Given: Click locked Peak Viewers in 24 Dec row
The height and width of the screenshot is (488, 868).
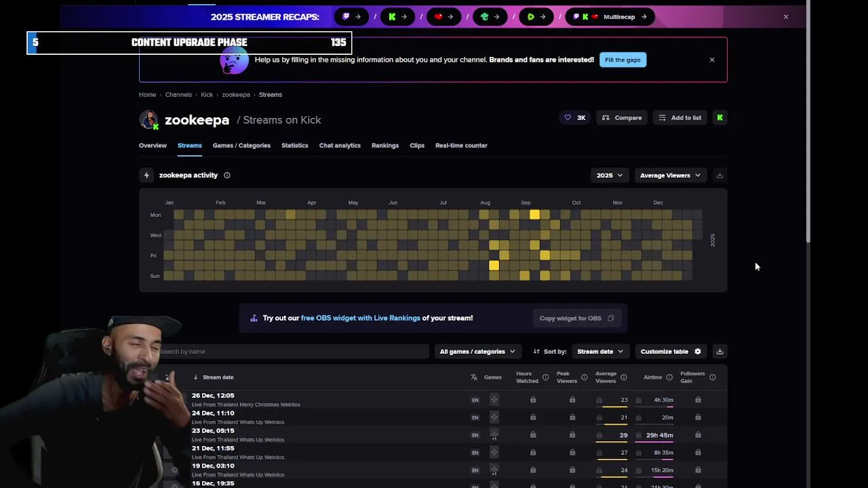Looking at the screenshot, I should (x=572, y=418).
